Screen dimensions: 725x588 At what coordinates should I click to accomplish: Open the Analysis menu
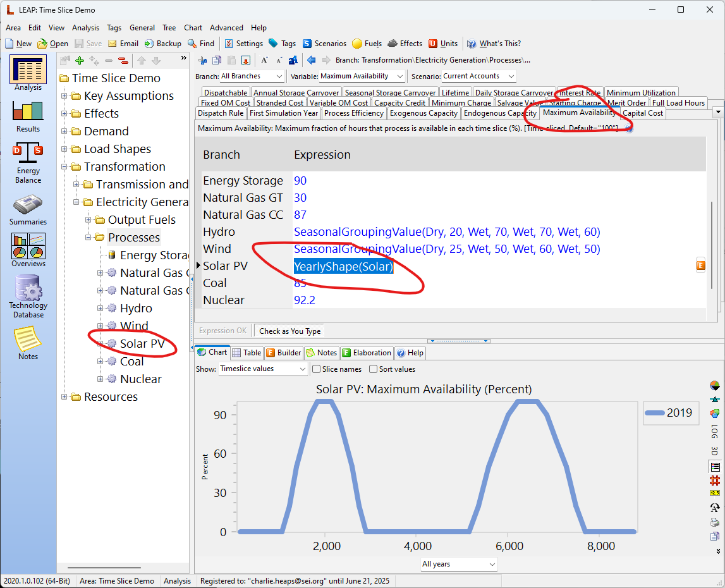pos(85,28)
